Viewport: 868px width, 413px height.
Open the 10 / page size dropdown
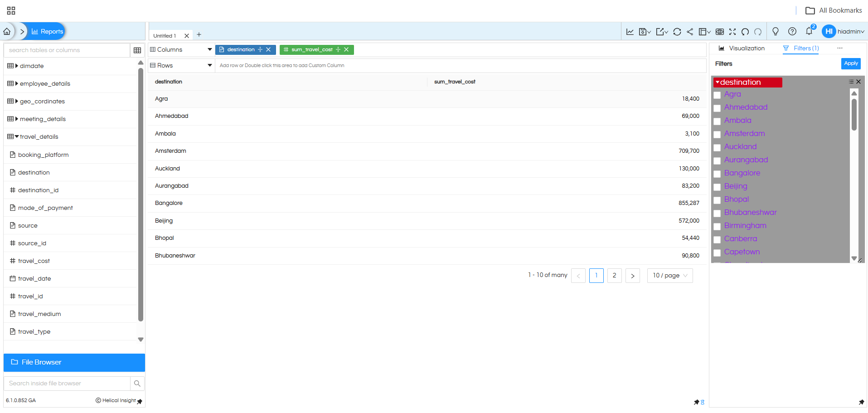point(669,276)
